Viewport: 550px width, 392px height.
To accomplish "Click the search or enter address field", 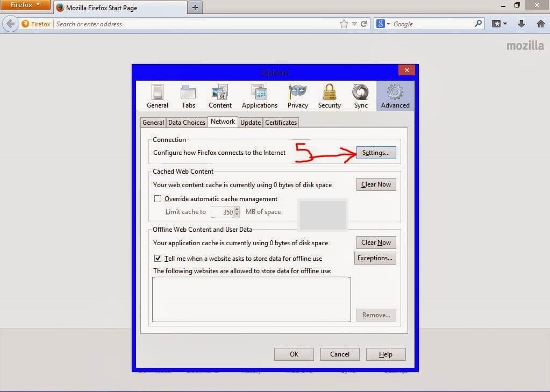I will point(194,24).
